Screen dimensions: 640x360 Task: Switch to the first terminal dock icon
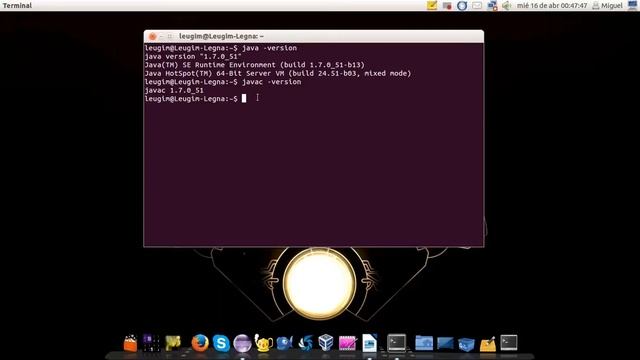click(396, 343)
